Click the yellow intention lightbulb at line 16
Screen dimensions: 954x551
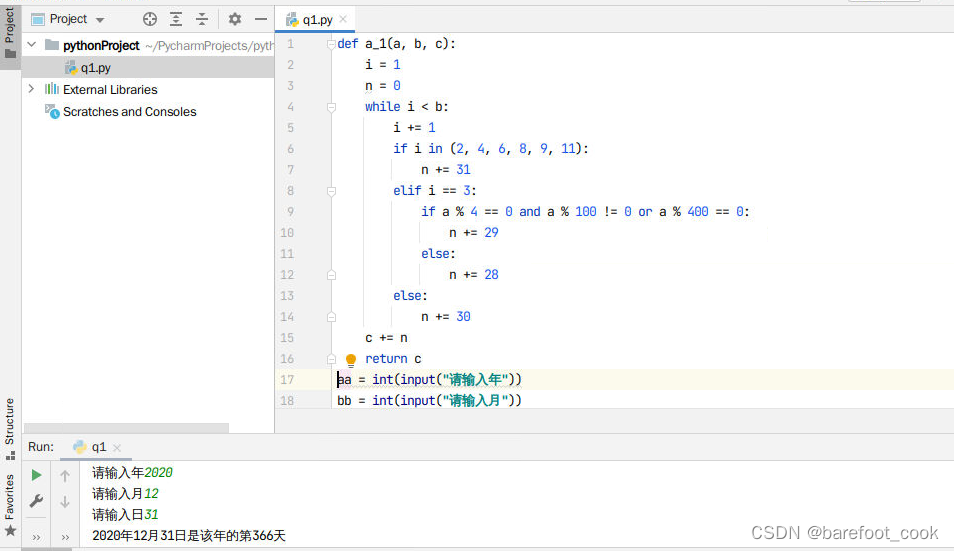tap(350, 359)
